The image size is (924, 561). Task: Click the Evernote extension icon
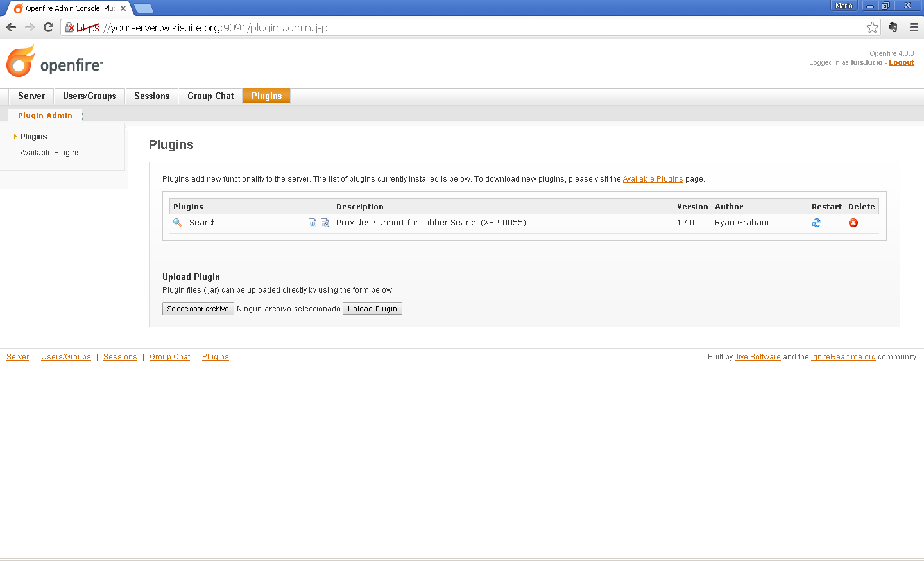893,28
